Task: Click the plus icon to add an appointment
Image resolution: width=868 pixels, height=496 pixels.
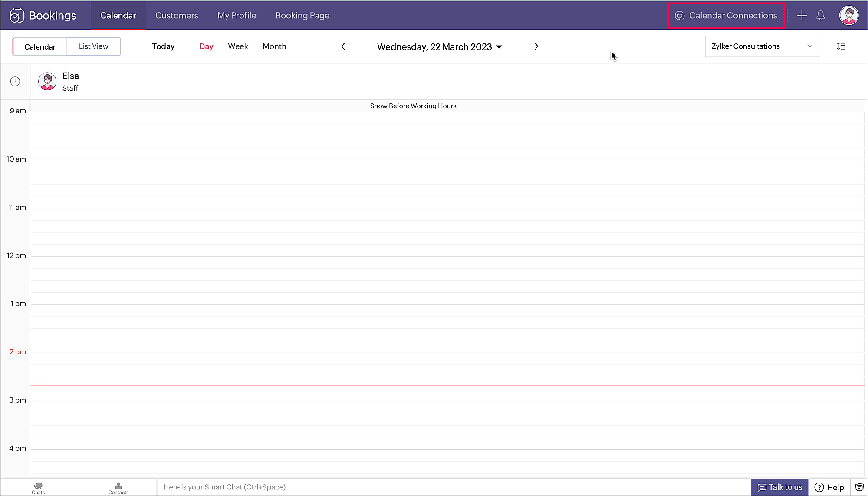Action: [802, 16]
